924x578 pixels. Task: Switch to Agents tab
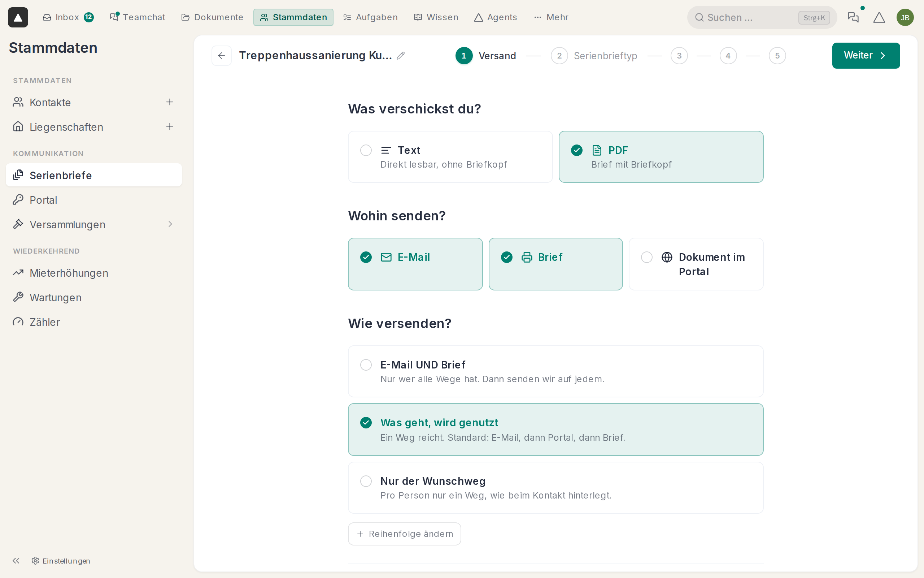coord(495,17)
